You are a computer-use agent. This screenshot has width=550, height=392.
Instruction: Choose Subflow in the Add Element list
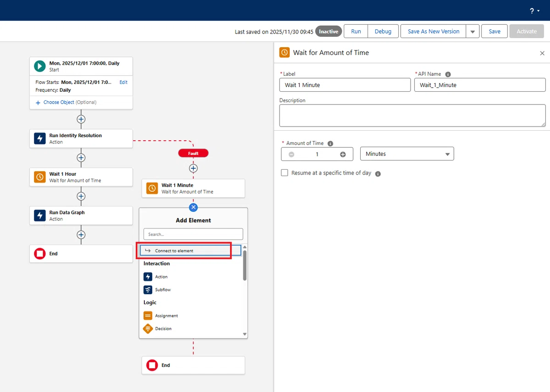[163, 290]
